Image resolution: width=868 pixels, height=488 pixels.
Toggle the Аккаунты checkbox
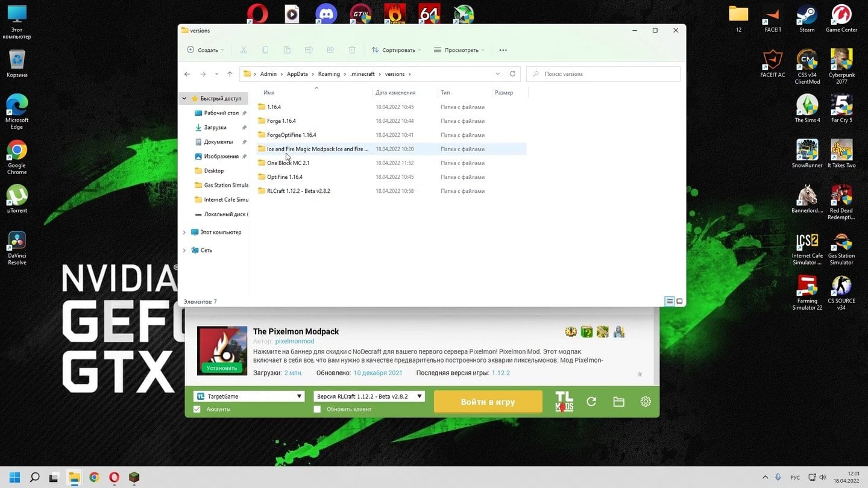[x=197, y=410]
